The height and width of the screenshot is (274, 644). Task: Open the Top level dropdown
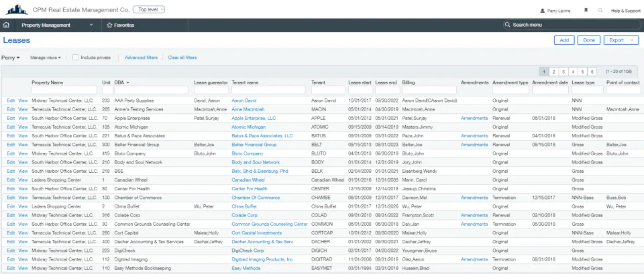click(149, 9)
